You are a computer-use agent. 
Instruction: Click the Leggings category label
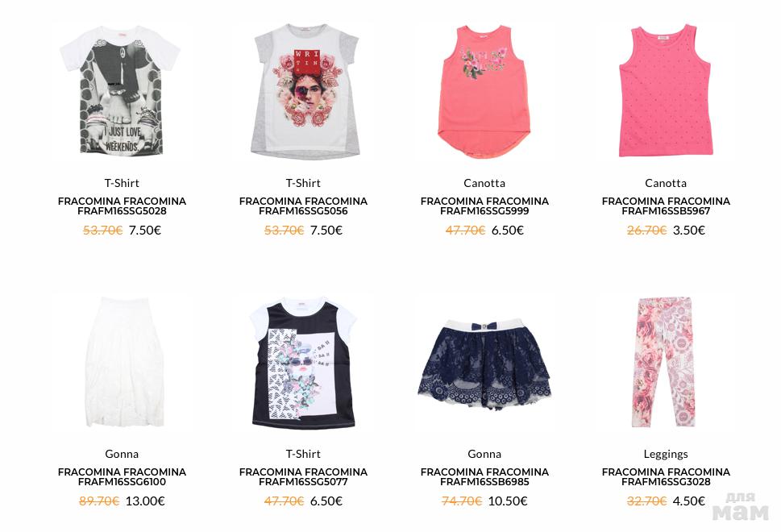pyautogui.click(x=666, y=454)
